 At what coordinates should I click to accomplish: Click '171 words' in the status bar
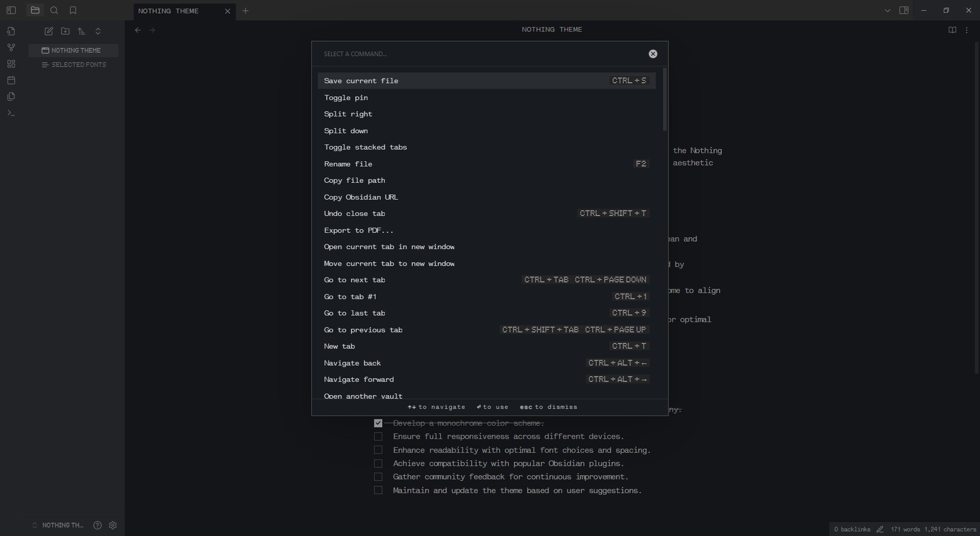click(905, 529)
